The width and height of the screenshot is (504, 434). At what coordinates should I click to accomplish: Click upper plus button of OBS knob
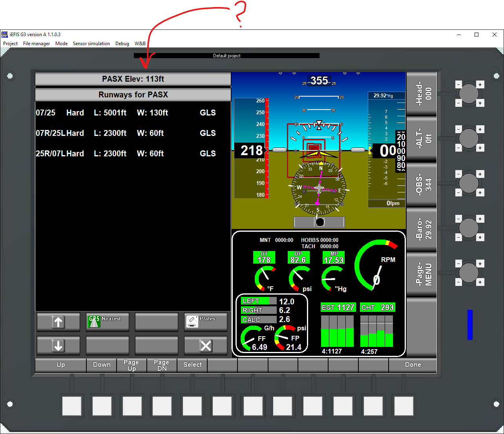tap(480, 174)
